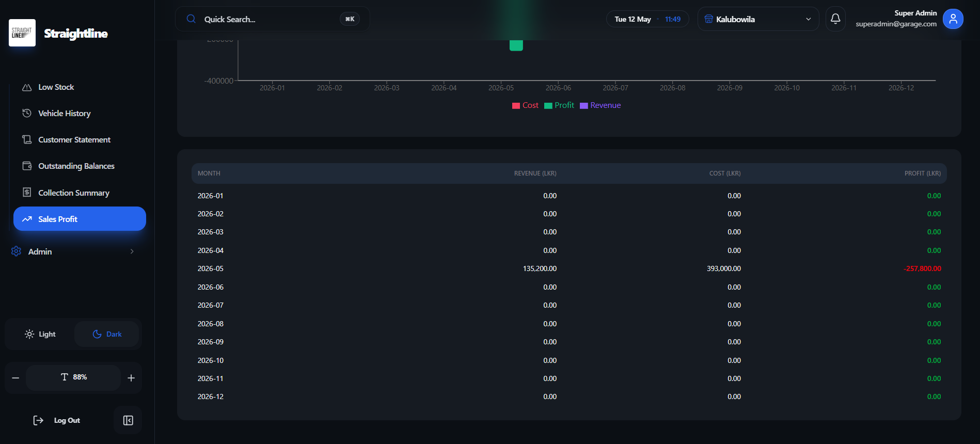Open the Super Admin user avatar

[x=953, y=19]
